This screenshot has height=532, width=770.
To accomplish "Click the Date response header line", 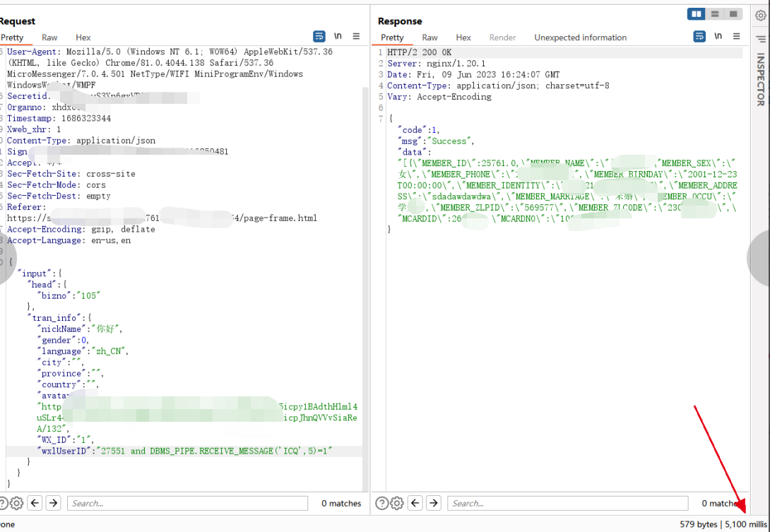I will (473, 75).
